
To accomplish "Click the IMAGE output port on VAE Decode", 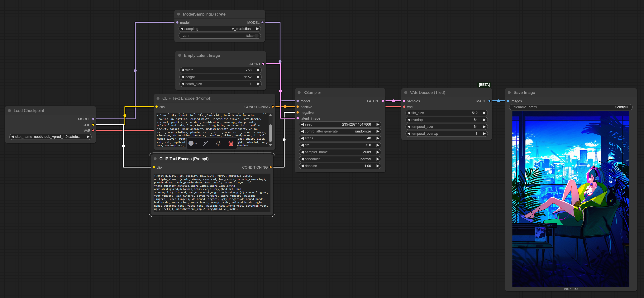I will pos(489,101).
